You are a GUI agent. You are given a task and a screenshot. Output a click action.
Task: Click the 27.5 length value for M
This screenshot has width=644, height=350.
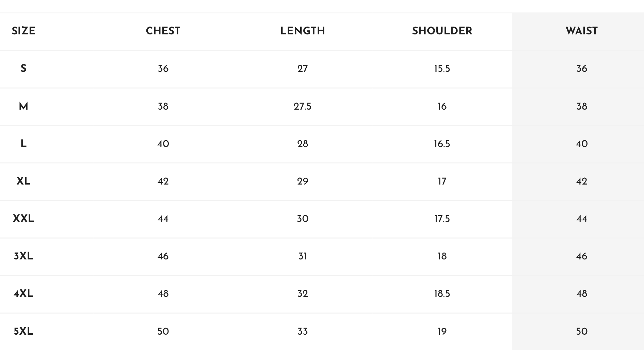coord(303,106)
